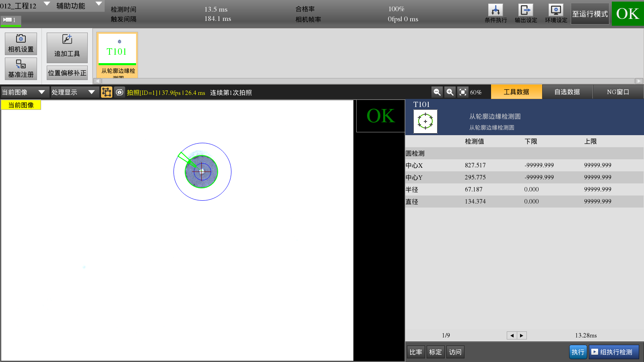The image size is (644, 362).
Task: Open 输出设定 output settings
Action: coord(526,14)
